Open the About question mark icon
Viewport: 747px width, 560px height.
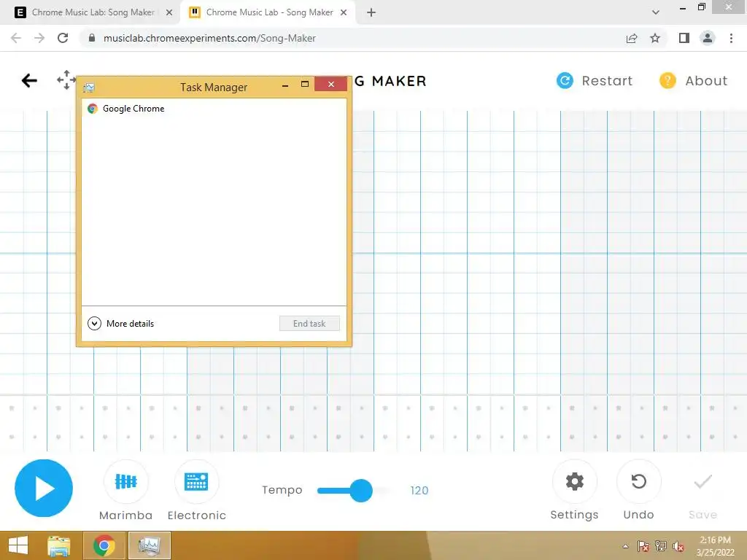(x=667, y=80)
